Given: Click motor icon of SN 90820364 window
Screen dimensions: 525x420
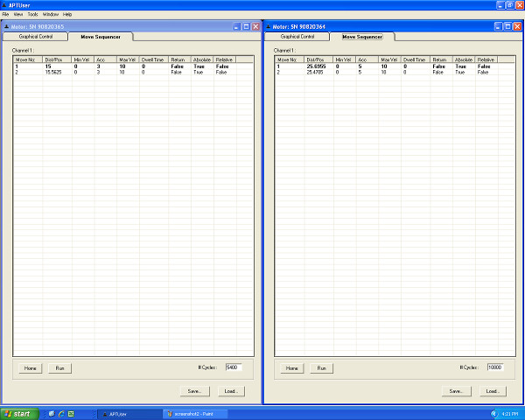Looking at the screenshot, I should (x=268, y=27).
